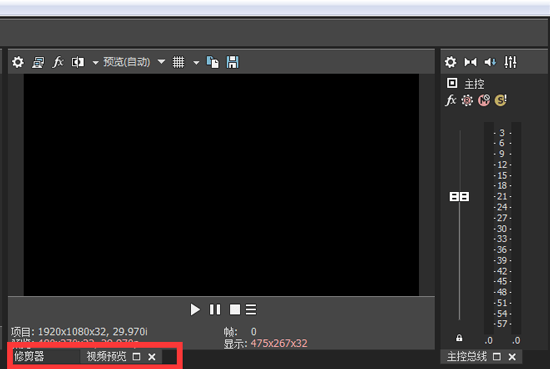Image resolution: width=550 pixels, height=369 pixels.
Task: Toggle dim output speaker icon
Action: pos(490,62)
